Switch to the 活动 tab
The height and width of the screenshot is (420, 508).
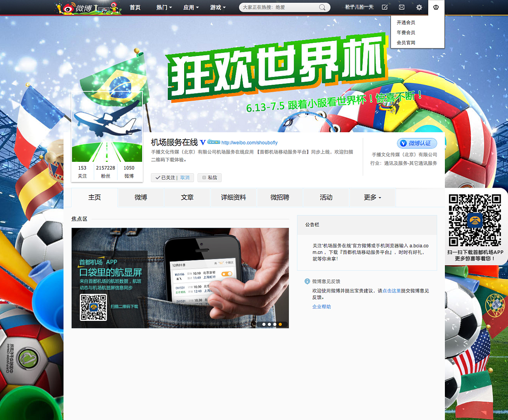tap(326, 198)
